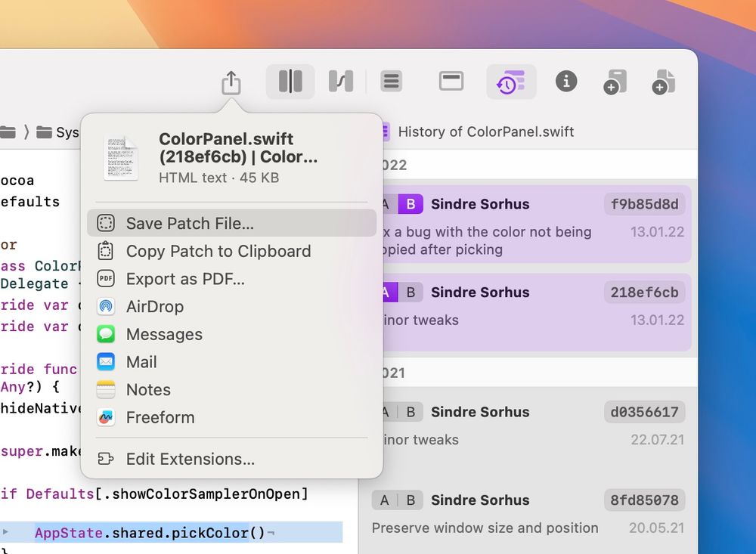Click the date 20.05.21

pyautogui.click(x=657, y=528)
